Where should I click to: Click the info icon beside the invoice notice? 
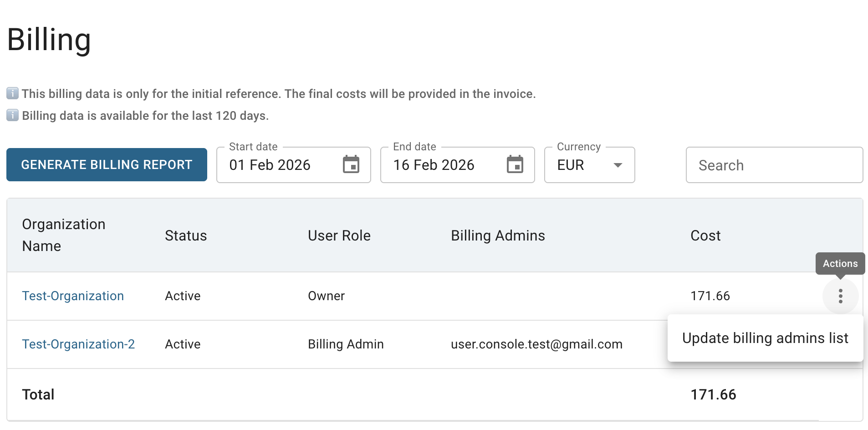(x=13, y=93)
